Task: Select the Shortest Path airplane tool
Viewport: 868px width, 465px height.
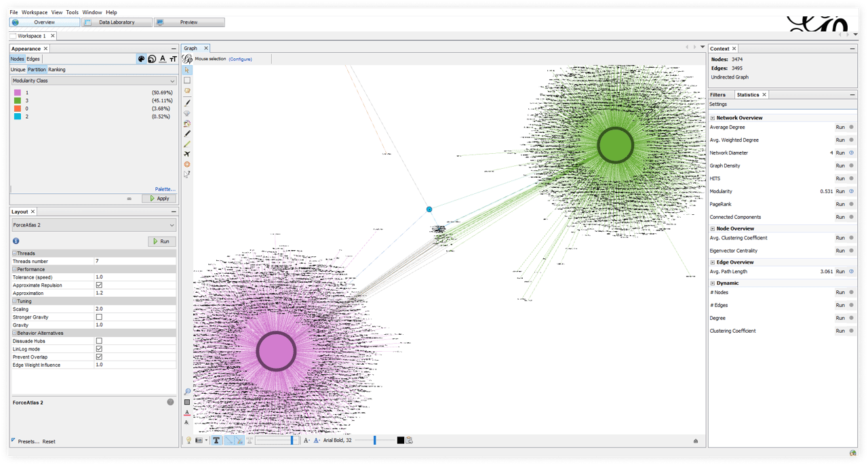Action: click(x=187, y=154)
